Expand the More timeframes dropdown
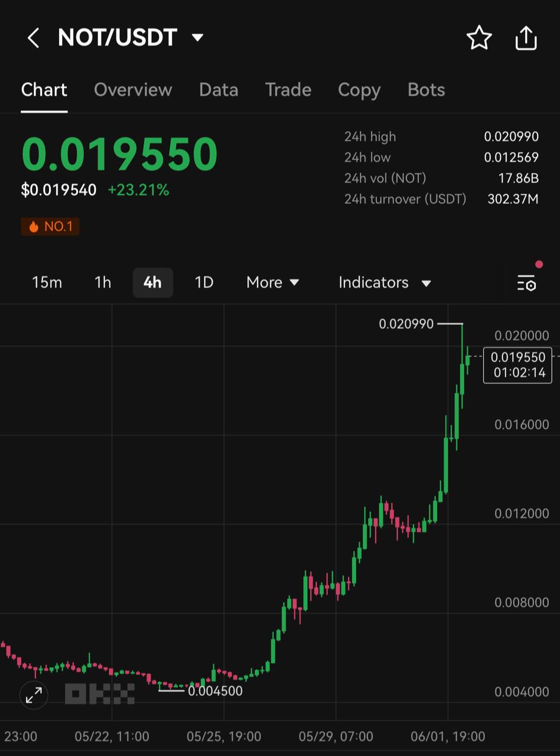The height and width of the screenshot is (756, 560). point(272,283)
